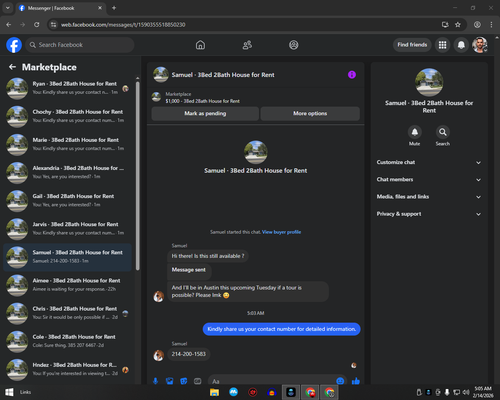Click the Facebook logo icon

point(14,45)
